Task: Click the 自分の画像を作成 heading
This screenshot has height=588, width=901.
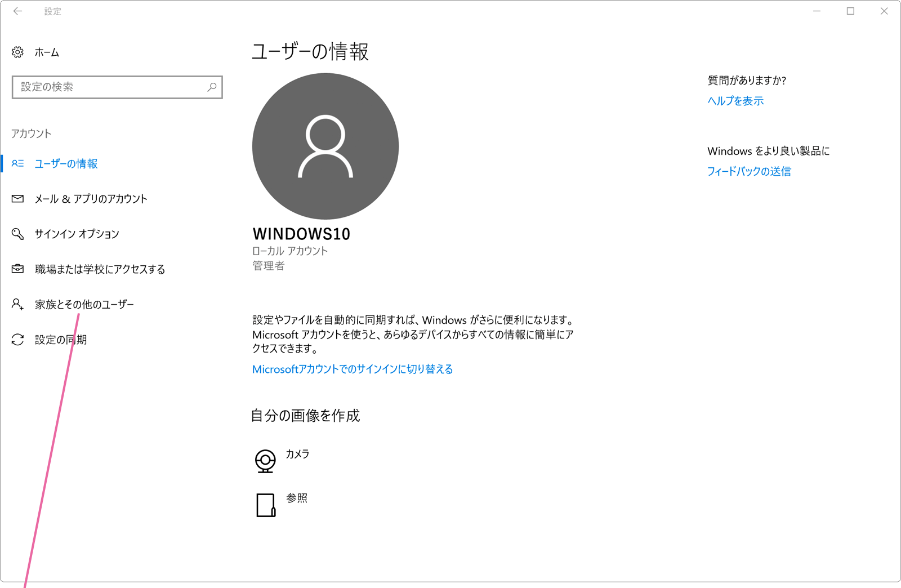Action: pos(305,416)
